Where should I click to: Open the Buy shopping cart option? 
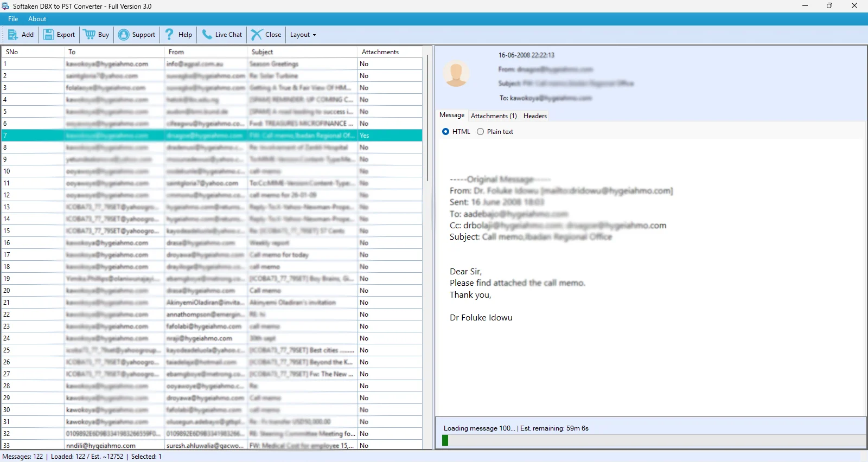(97, 35)
